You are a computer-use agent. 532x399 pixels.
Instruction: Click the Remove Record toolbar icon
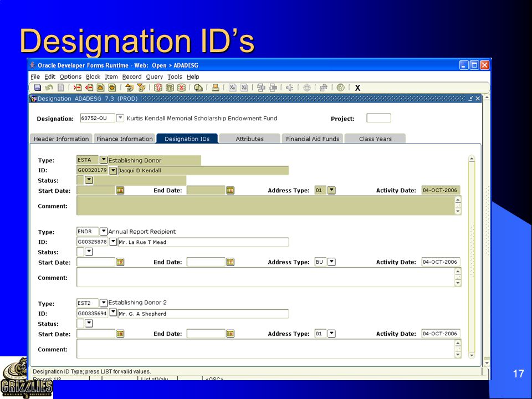point(89,88)
